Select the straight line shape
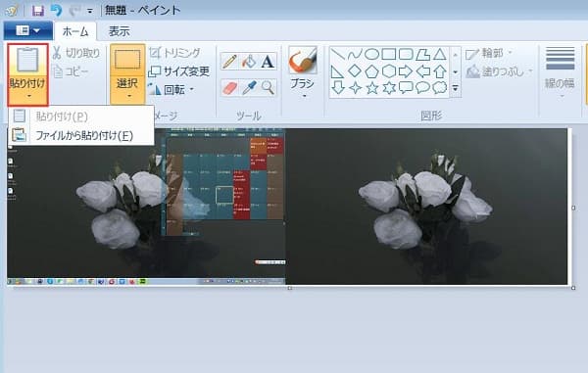The image size is (588, 373). [x=337, y=55]
